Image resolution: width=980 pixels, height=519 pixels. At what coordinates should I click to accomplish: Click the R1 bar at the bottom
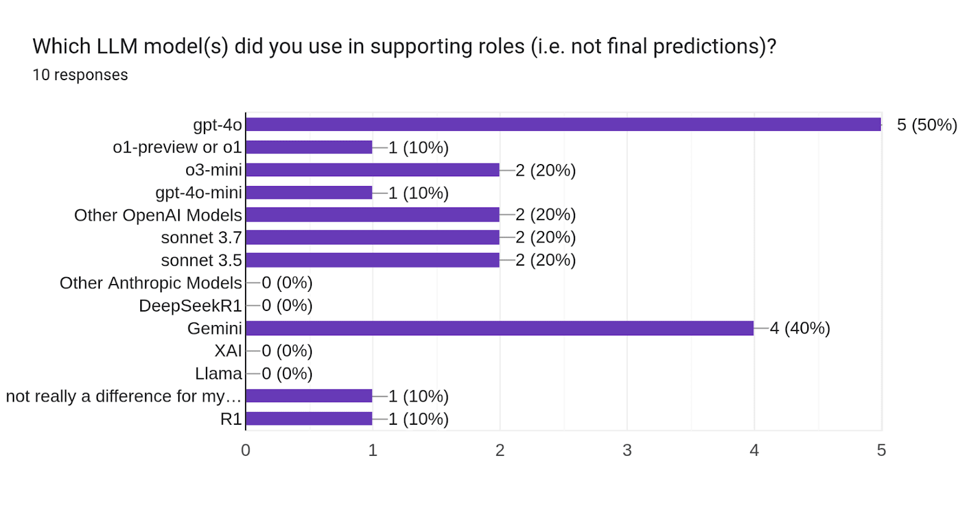tap(309, 419)
